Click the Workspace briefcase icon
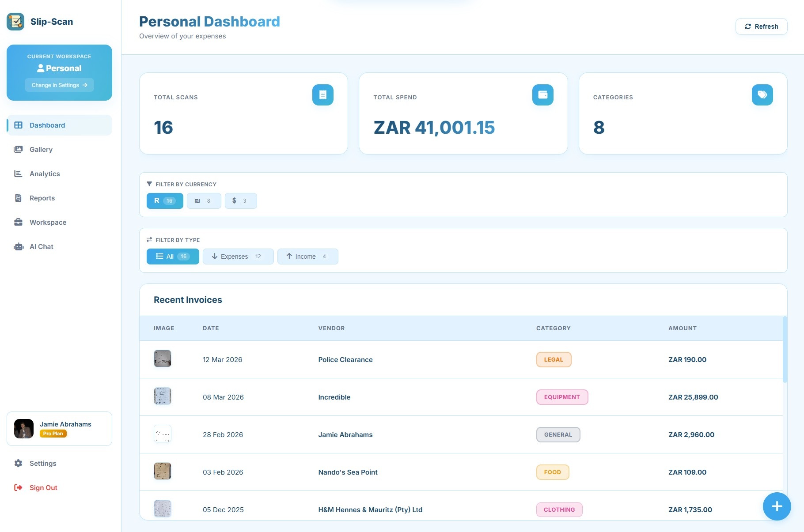The width and height of the screenshot is (804, 532). 18,222
